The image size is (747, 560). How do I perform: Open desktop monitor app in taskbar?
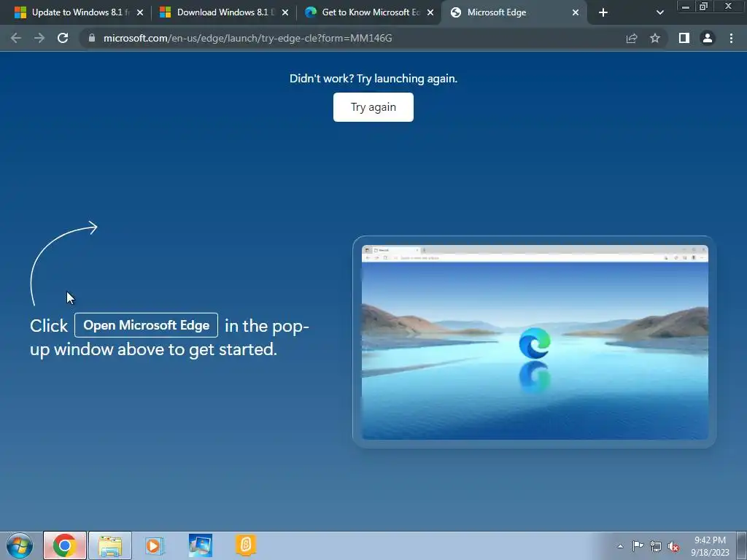[x=200, y=545]
